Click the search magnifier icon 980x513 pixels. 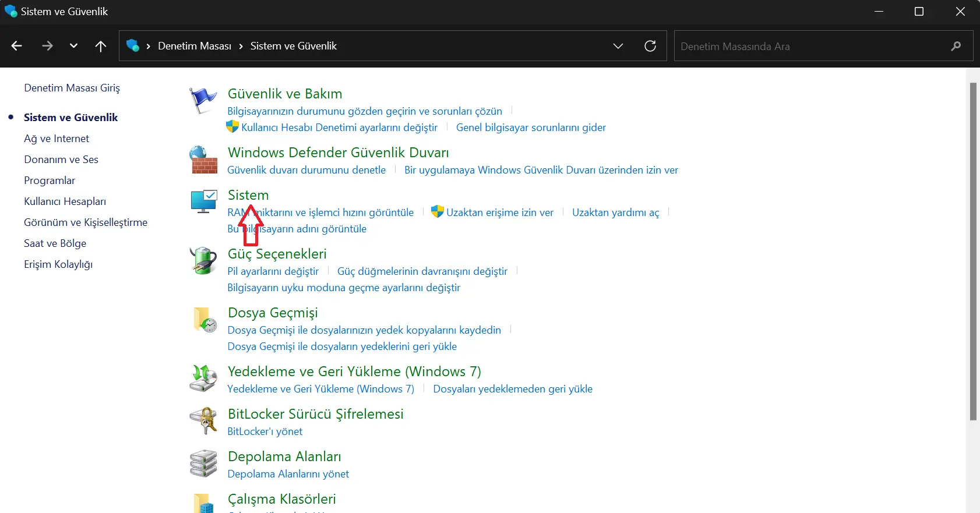click(956, 46)
